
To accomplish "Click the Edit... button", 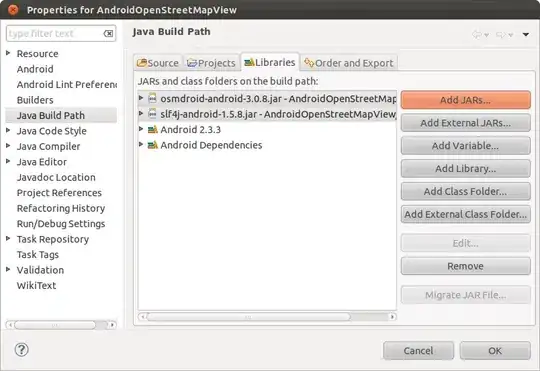I will [466, 243].
